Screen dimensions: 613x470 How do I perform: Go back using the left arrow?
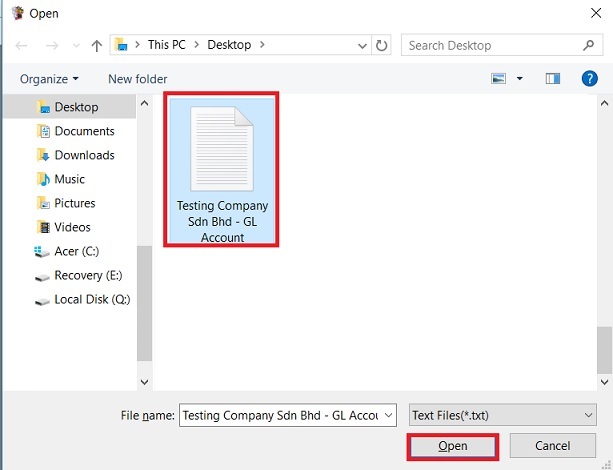tap(21, 46)
